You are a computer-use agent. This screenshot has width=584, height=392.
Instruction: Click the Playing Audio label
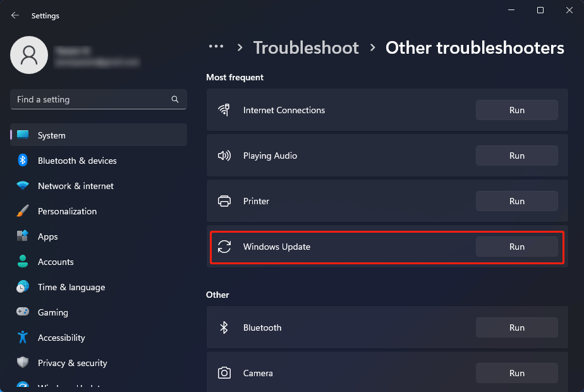click(x=270, y=156)
